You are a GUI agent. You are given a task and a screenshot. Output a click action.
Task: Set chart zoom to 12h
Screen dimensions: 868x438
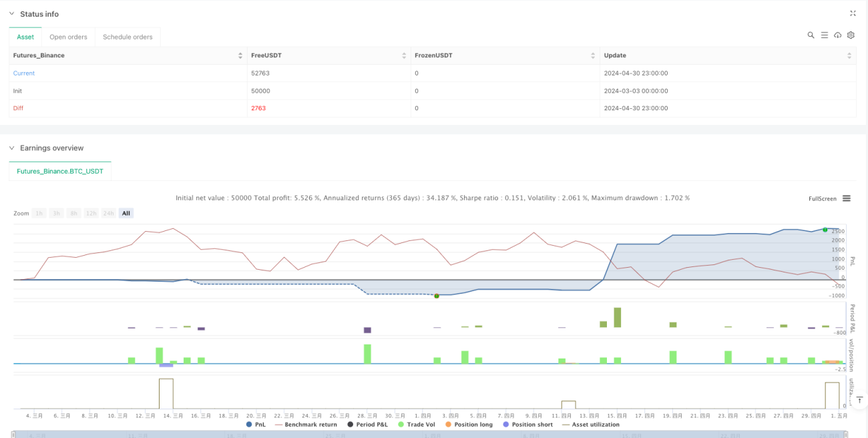tap(91, 213)
